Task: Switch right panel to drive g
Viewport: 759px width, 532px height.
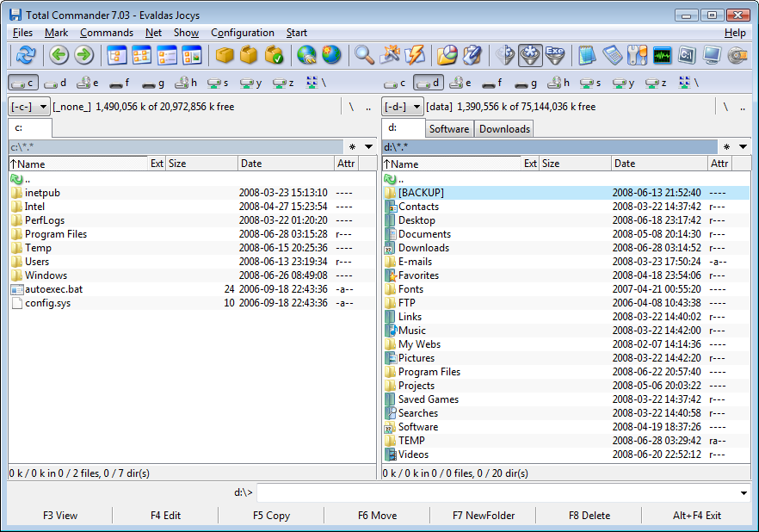Action: pos(526,83)
